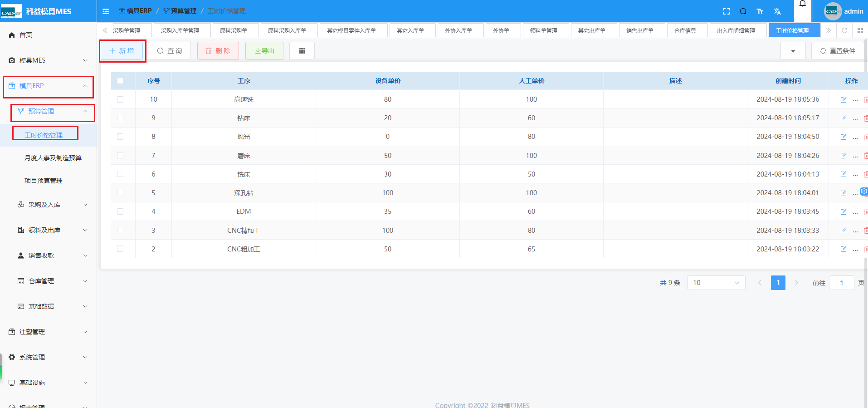Edit row 铣床 with pencil icon
The width and height of the screenshot is (868, 408).
(844, 174)
